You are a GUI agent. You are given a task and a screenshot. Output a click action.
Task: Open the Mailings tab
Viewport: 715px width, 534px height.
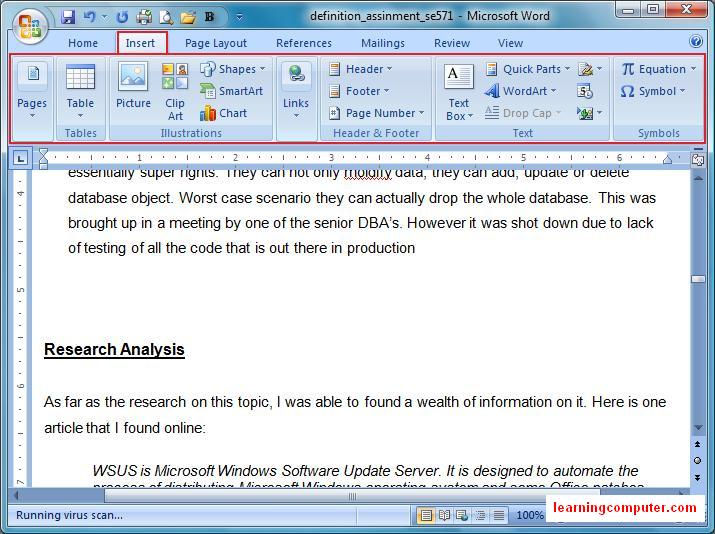[x=383, y=43]
